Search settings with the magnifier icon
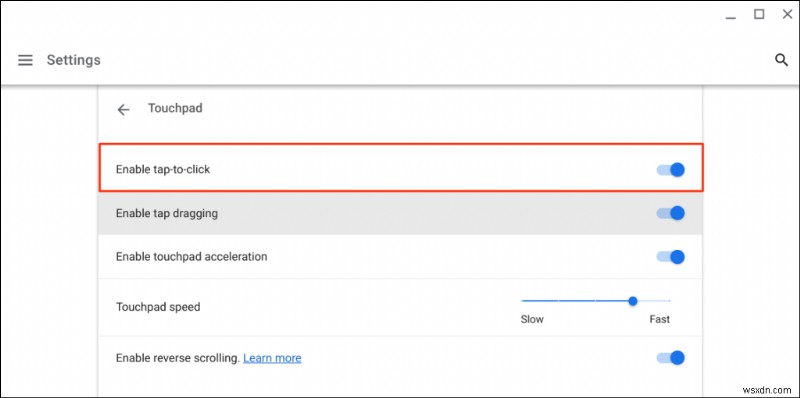The height and width of the screenshot is (398, 800). coord(781,60)
